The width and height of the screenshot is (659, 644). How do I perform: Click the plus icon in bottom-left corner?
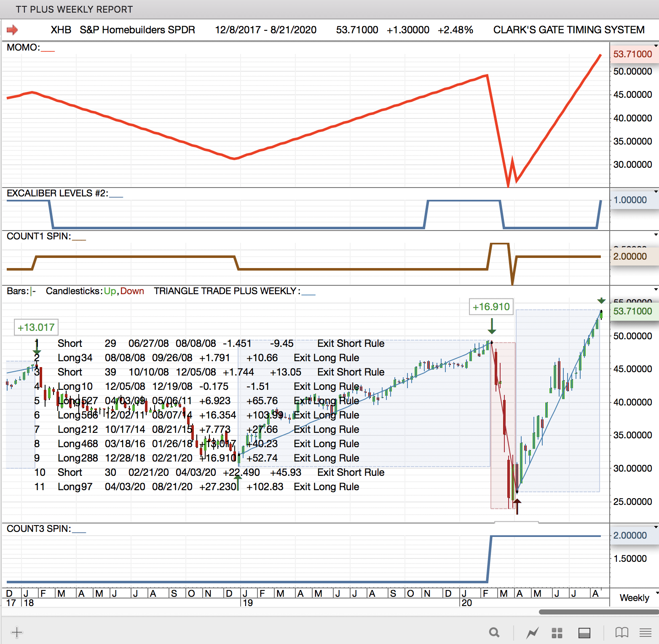16,632
